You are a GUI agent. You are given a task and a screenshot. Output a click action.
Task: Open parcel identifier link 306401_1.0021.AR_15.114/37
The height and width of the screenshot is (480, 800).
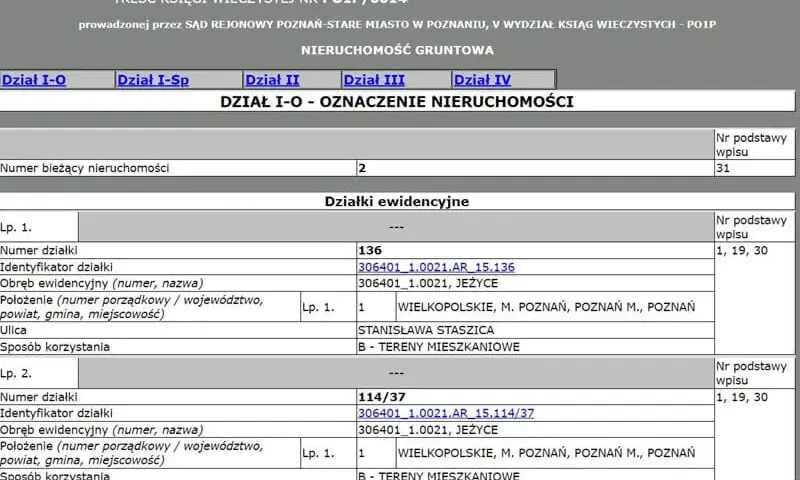pos(446,413)
